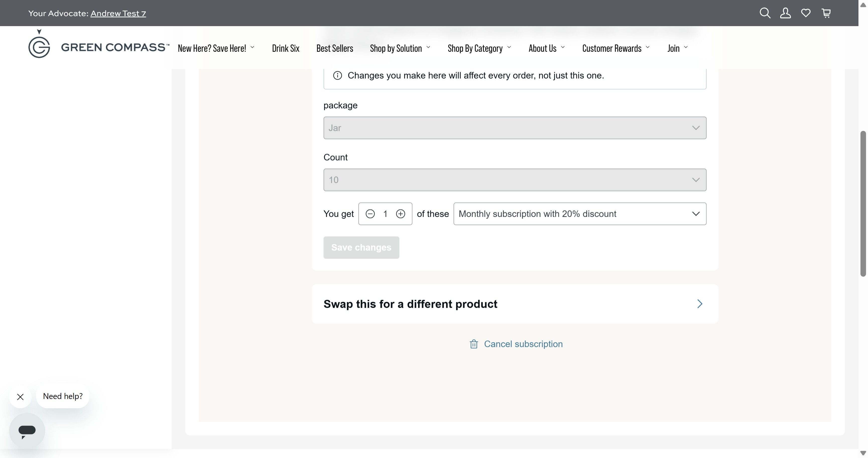
Task: Expand Customer Rewards menu
Action: pyautogui.click(x=616, y=48)
